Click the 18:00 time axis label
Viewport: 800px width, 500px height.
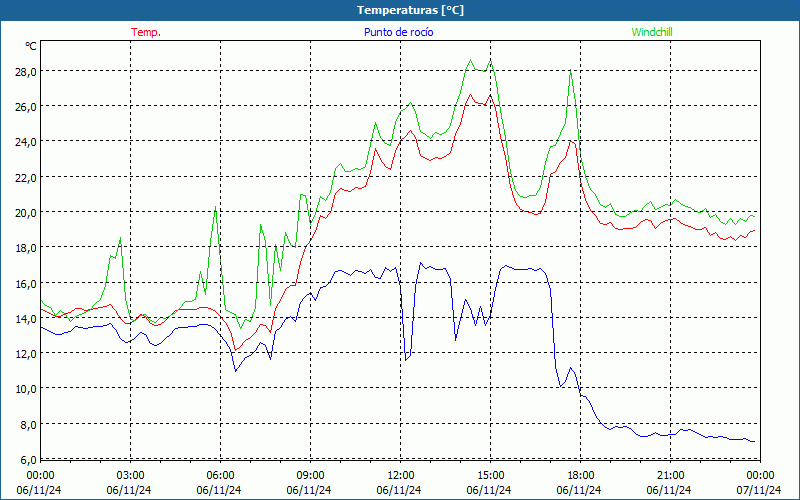(x=580, y=475)
